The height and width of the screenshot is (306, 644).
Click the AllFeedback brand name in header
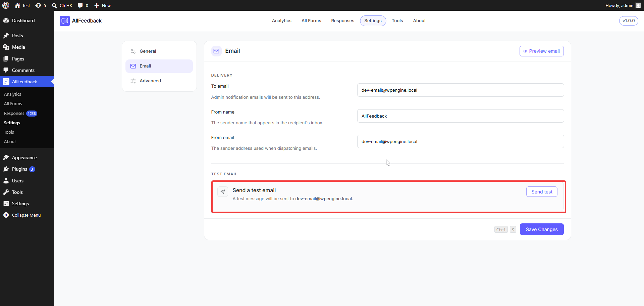[87, 21]
